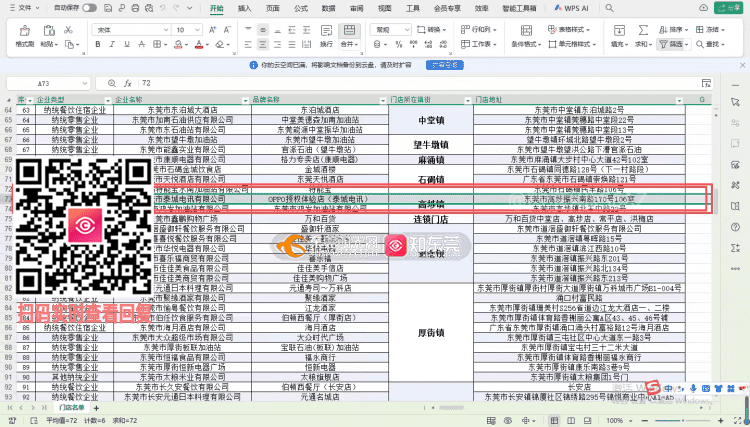Apply italic formatting with the I icon
Image resolution: width=750 pixels, height=427 pixels.
(114, 45)
